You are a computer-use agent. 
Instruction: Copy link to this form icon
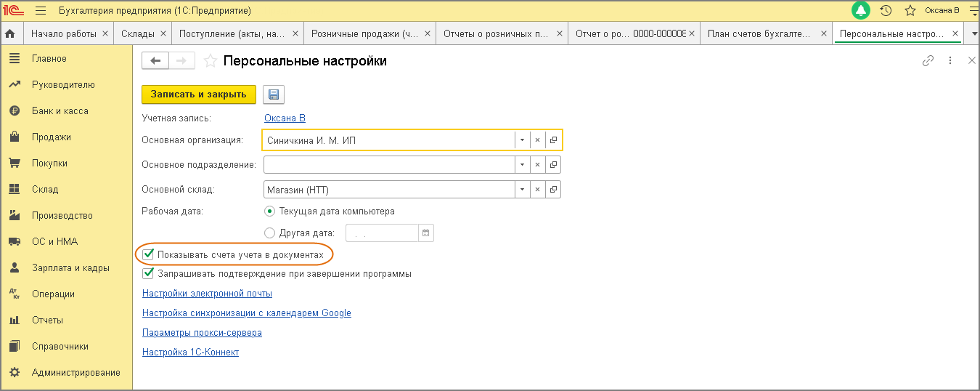pyautogui.click(x=928, y=61)
